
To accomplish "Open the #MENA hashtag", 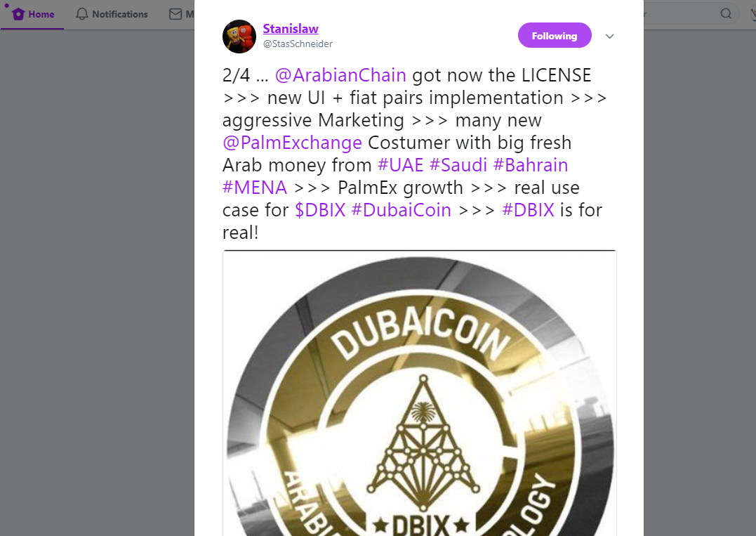I will point(255,188).
